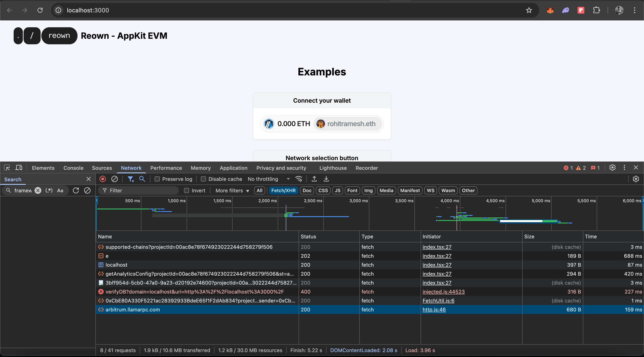The image size is (644, 357).
Task: Check Disable cache option
Action: pos(204,179)
